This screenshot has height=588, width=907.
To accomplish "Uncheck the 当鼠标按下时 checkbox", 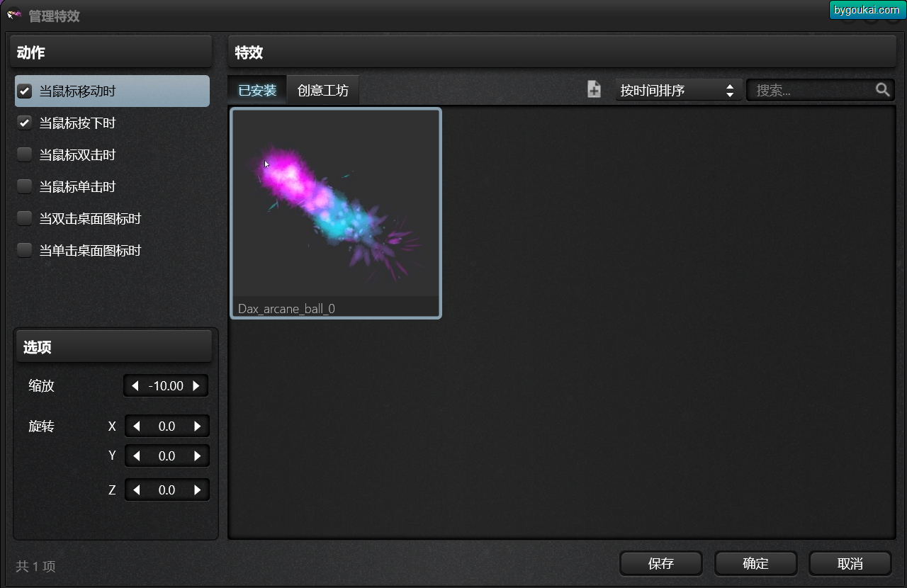I will (x=25, y=123).
